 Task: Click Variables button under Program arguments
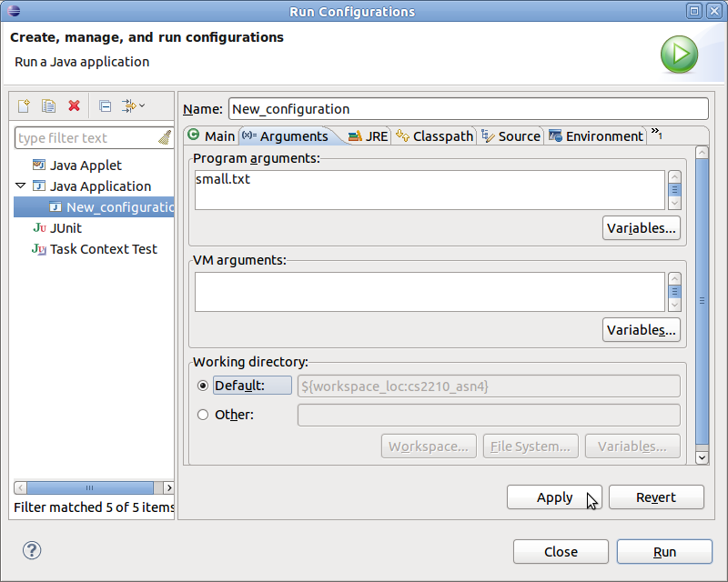click(641, 228)
